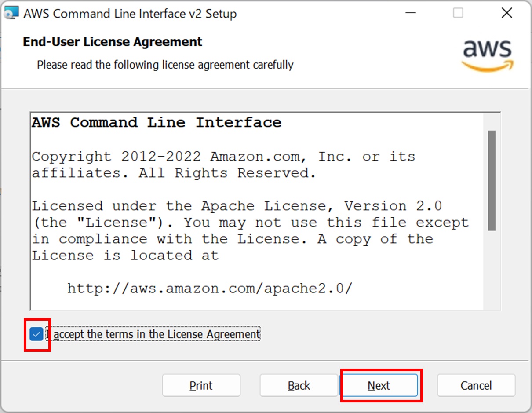Proceed with the Next button
Viewport: 532px width, 413px height.
(x=379, y=386)
